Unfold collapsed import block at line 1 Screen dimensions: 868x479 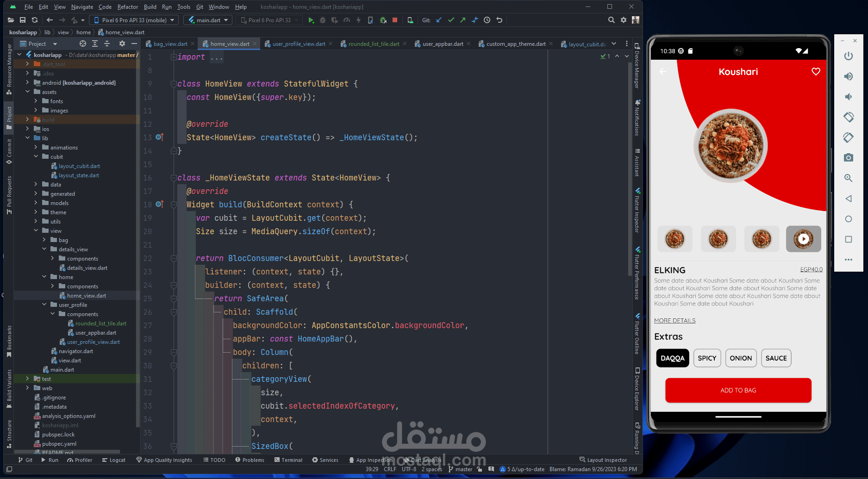[x=173, y=57]
